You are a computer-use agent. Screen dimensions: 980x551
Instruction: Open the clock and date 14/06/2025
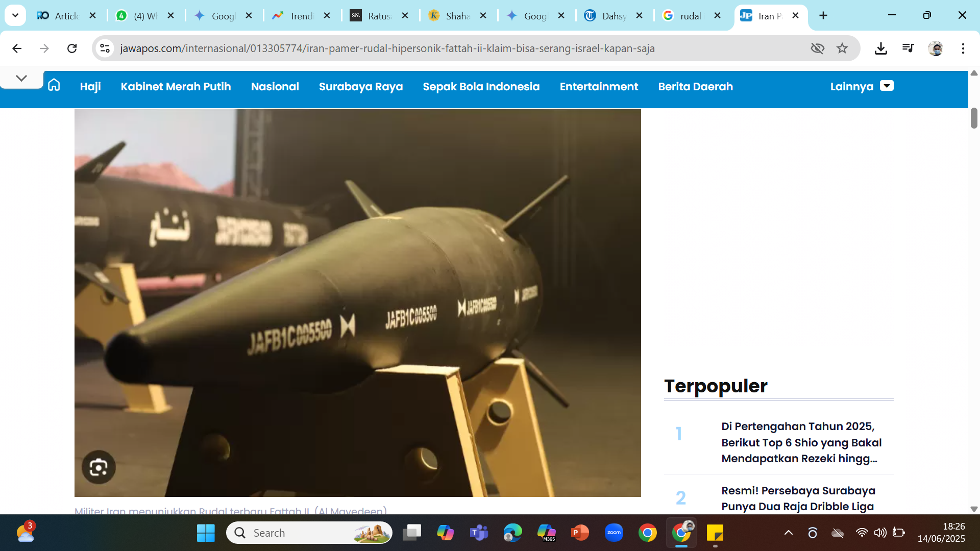click(941, 533)
